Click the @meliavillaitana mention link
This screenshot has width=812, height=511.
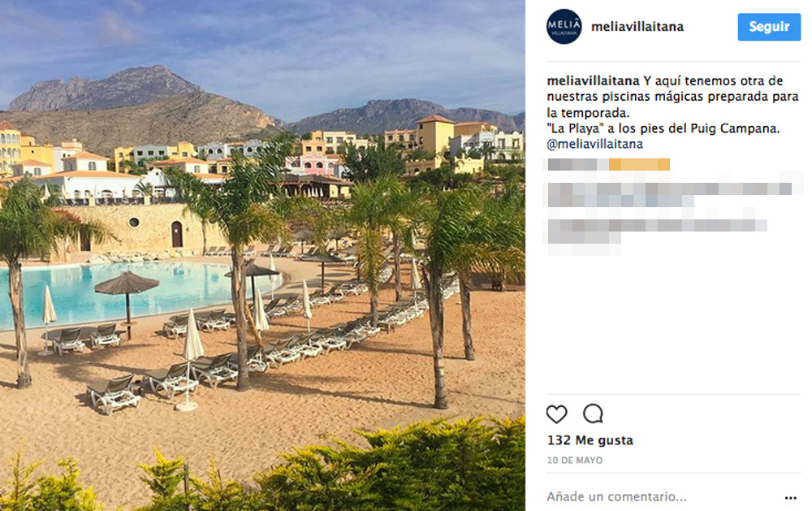(595, 144)
